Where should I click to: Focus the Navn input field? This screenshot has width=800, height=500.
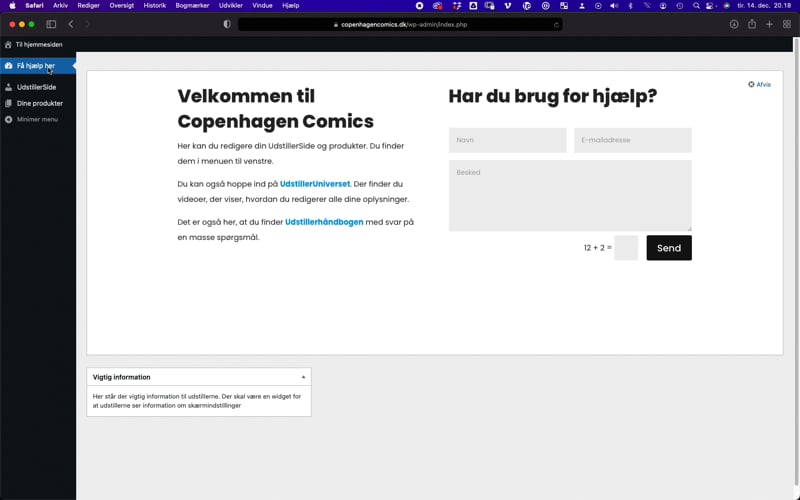[508, 140]
